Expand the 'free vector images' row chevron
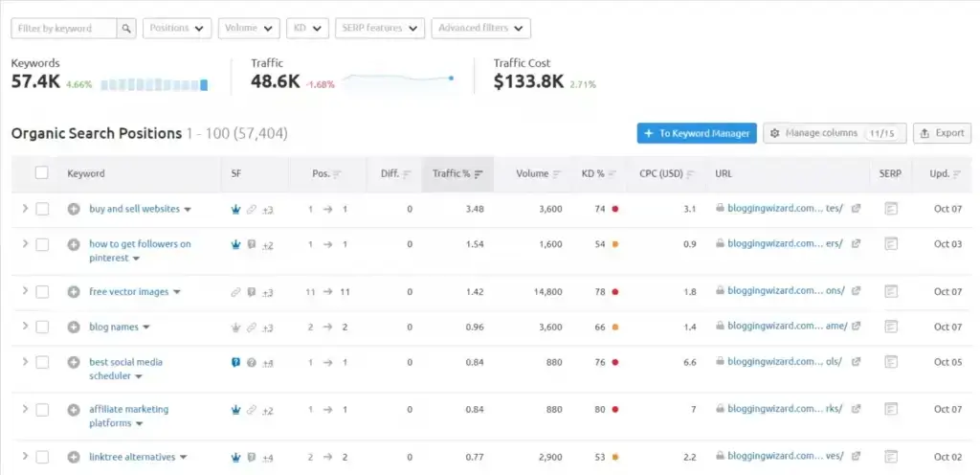Viewport: 980px width, 475px height. (x=25, y=290)
